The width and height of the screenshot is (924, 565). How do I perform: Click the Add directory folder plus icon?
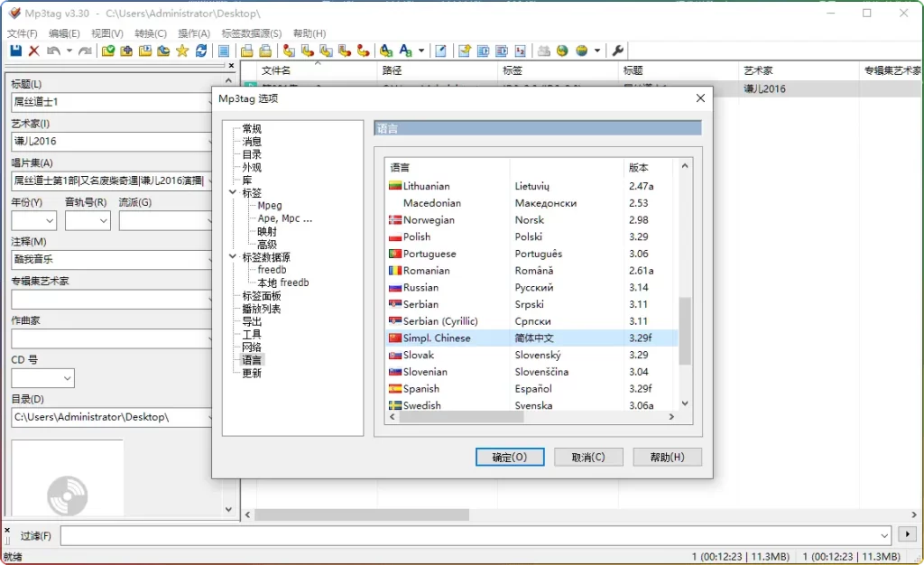coord(126,51)
